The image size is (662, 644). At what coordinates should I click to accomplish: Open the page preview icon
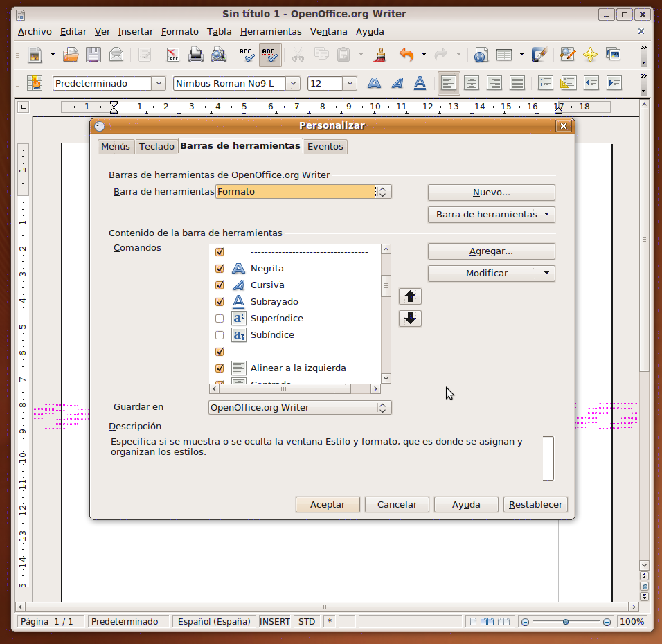pos(219,55)
